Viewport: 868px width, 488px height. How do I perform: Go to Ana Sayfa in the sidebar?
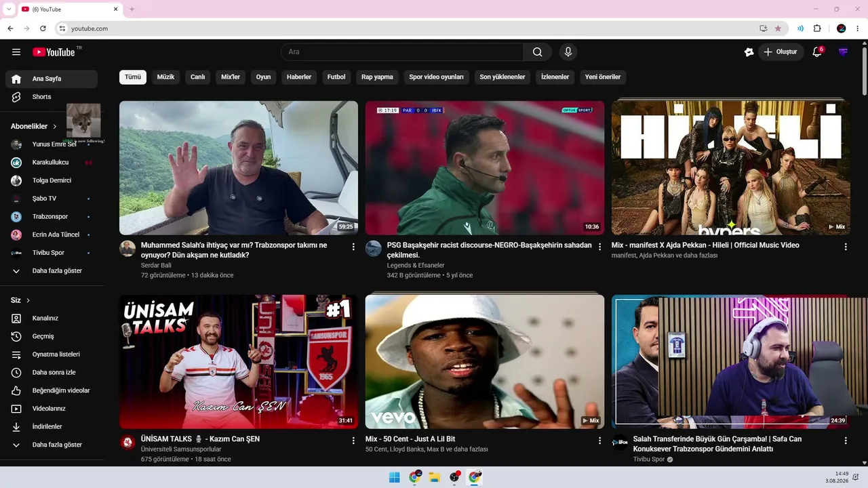(x=52, y=79)
